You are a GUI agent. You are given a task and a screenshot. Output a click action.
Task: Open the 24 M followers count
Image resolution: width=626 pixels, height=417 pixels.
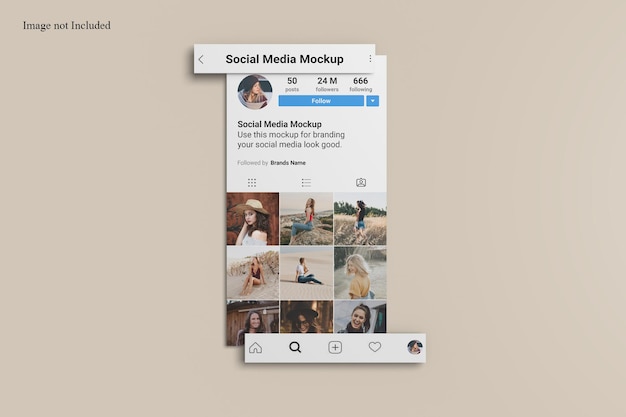click(x=327, y=84)
